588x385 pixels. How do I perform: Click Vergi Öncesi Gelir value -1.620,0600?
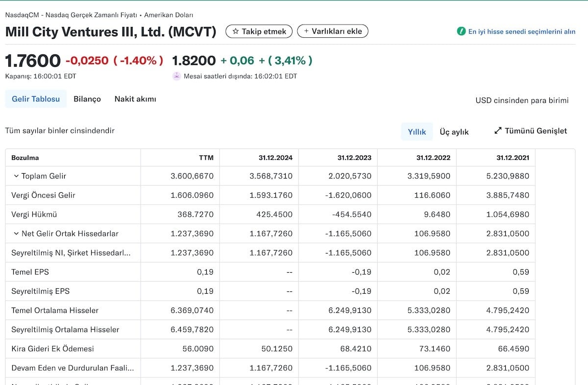point(348,195)
